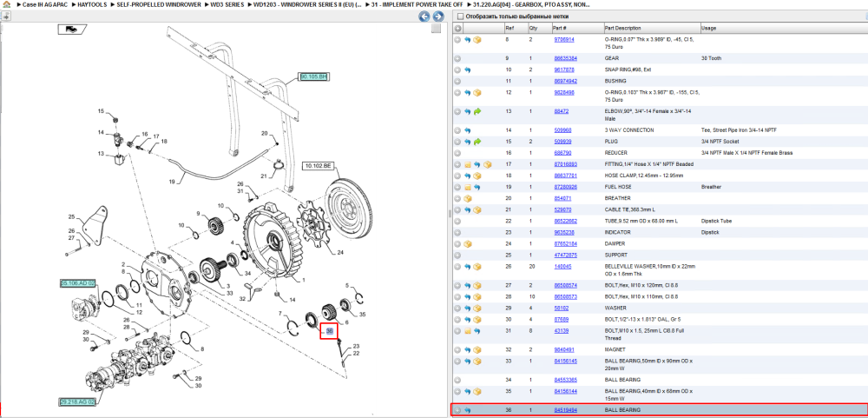Open HAYTOOLS breadcrumb
This screenshot has height=418, width=868.
(93, 4)
